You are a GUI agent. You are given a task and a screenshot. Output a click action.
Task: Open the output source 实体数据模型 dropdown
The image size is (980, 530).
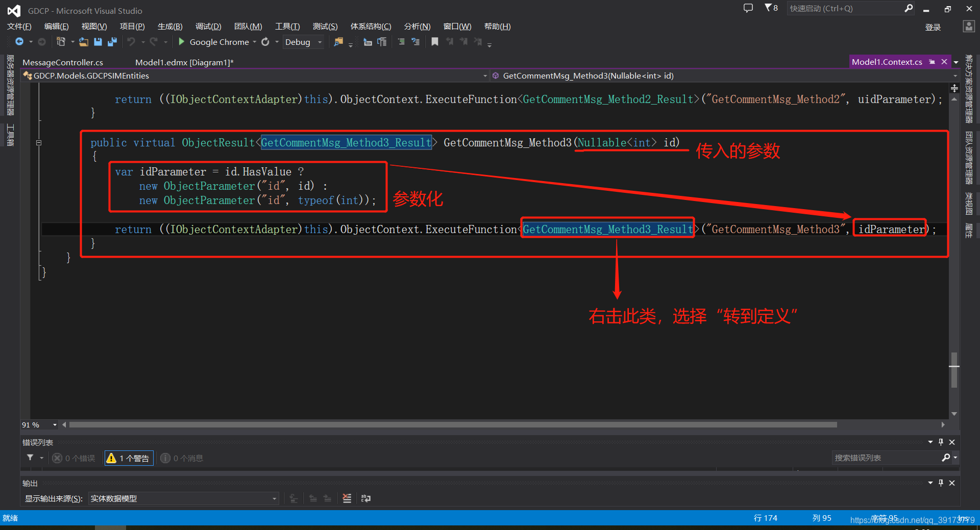coord(275,498)
